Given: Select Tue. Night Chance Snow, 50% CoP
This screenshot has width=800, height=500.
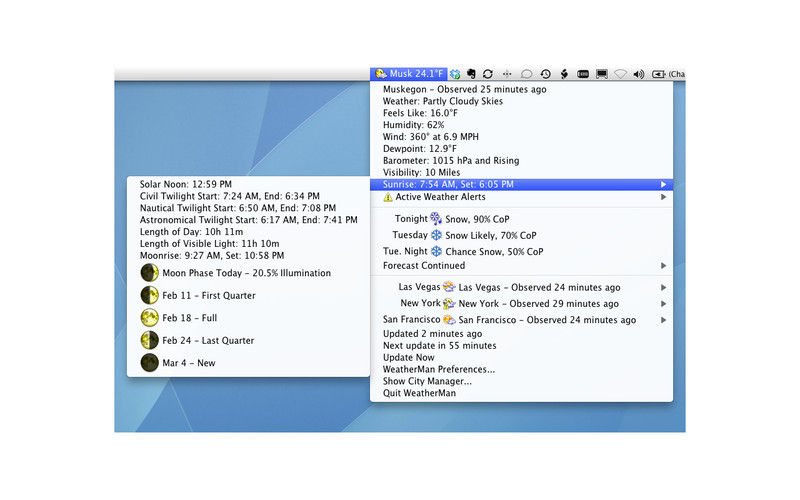Looking at the screenshot, I should [521, 252].
